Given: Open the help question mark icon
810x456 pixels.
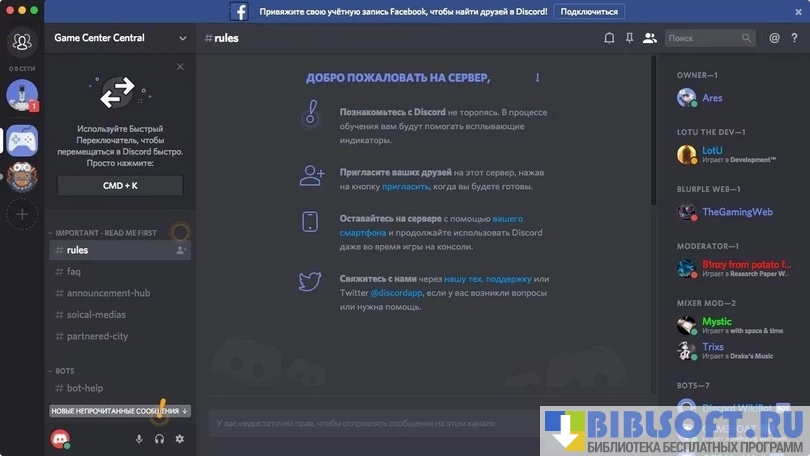Looking at the screenshot, I should coord(796,38).
